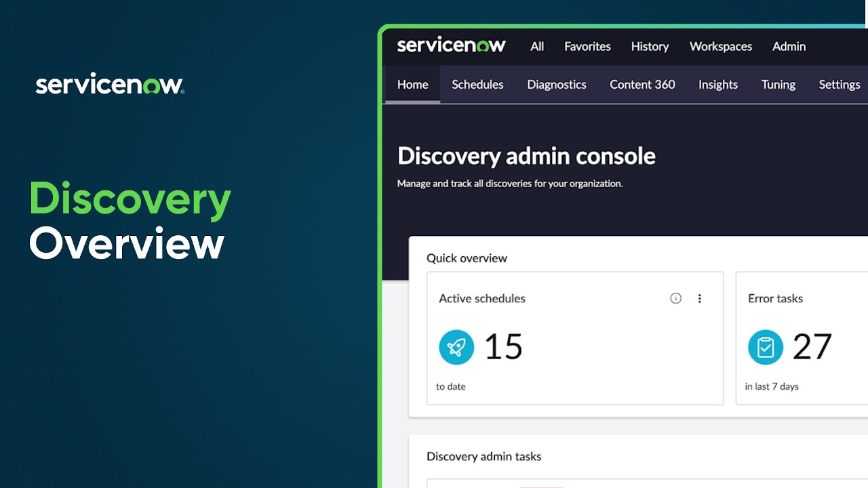Open the Insights tab

(x=717, y=84)
